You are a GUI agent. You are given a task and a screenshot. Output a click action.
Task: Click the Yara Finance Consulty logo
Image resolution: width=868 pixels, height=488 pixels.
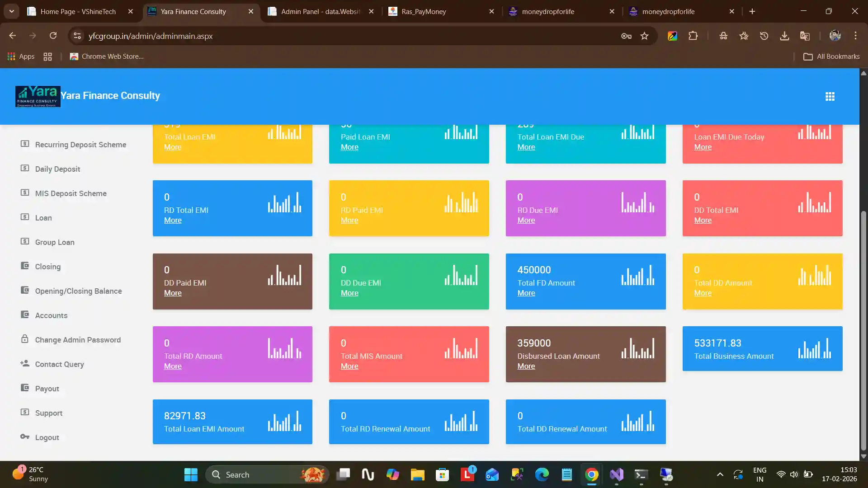click(x=38, y=96)
